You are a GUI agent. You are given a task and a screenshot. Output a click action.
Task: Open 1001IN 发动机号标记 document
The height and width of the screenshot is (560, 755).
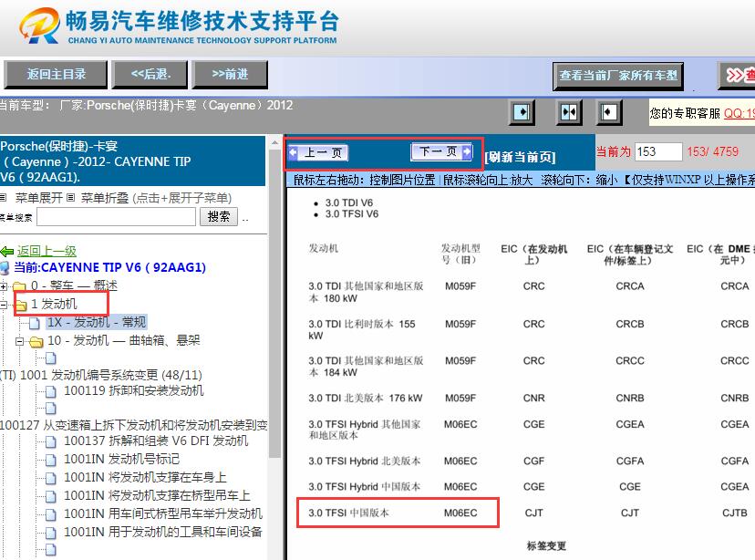click(121, 459)
